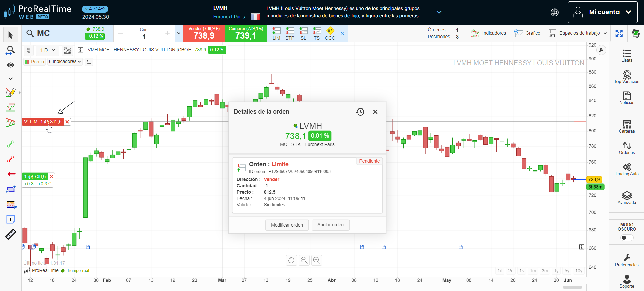
Task: Click the Precio color legend swatch
Action: pyautogui.click(x=27, y=62)
